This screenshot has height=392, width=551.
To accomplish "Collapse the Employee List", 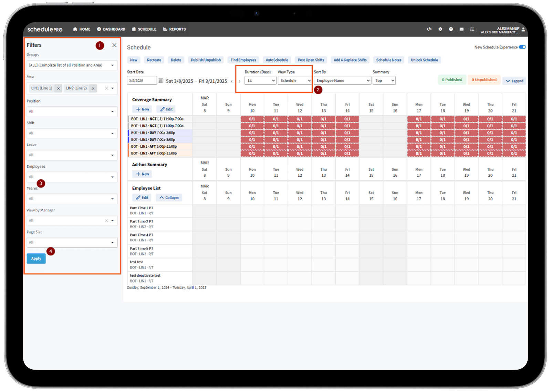I will [x=169, y=198].
